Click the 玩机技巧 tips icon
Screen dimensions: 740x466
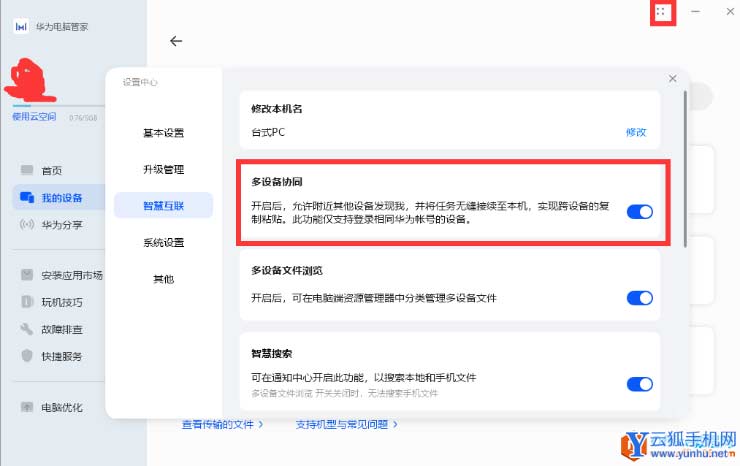click(27, 301)
